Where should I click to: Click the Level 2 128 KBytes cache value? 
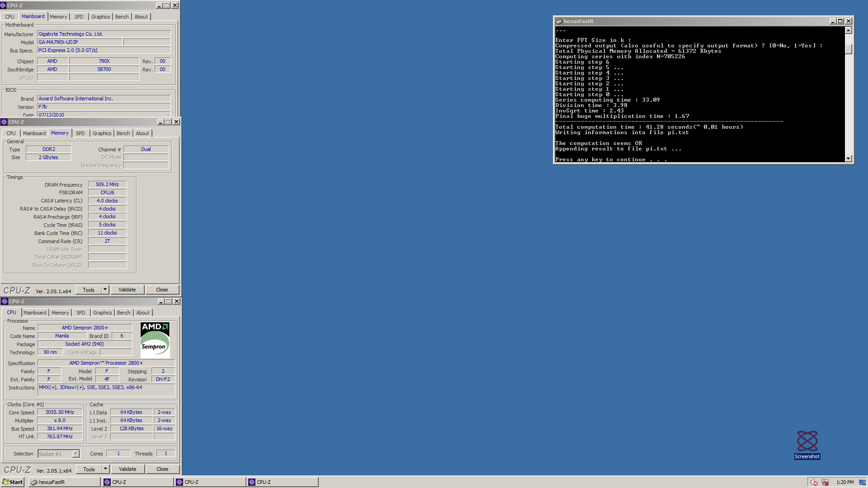132,428
